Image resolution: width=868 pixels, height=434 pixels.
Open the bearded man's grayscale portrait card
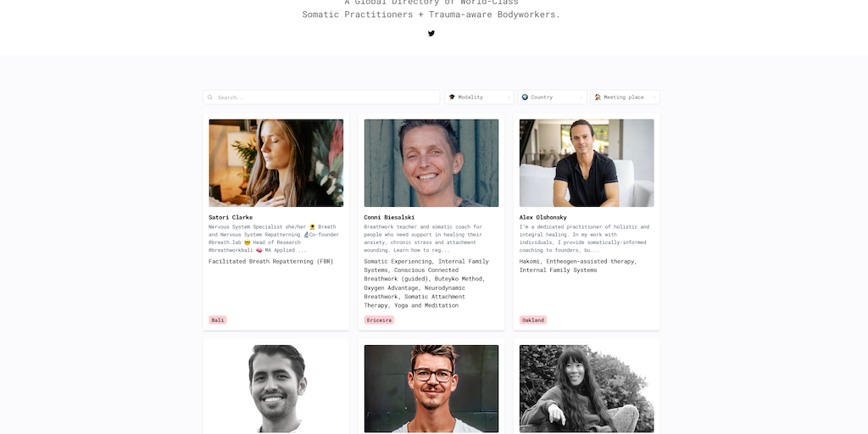point(276,388)
